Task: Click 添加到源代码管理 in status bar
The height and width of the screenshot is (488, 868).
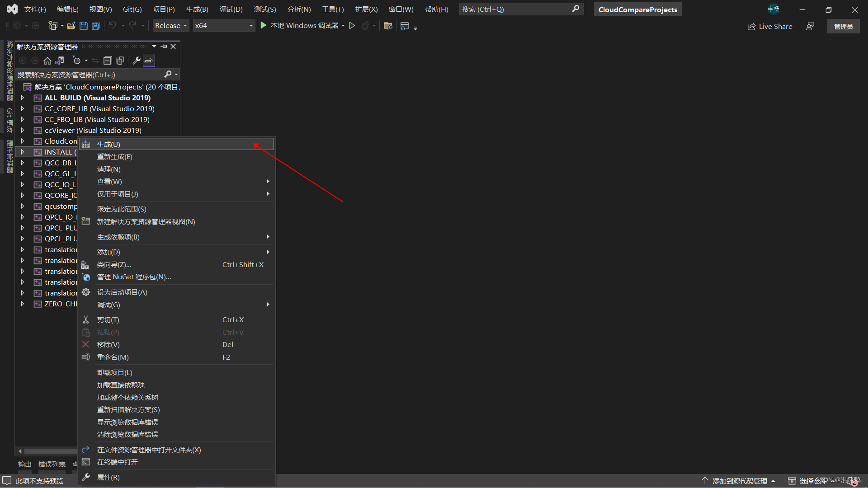Action: (739, 481)
